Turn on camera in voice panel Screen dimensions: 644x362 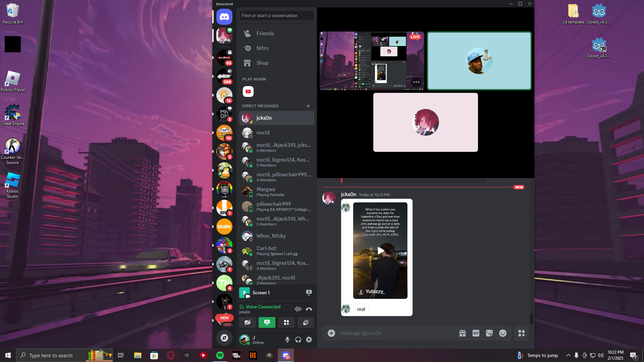click(x=248, y=322)
